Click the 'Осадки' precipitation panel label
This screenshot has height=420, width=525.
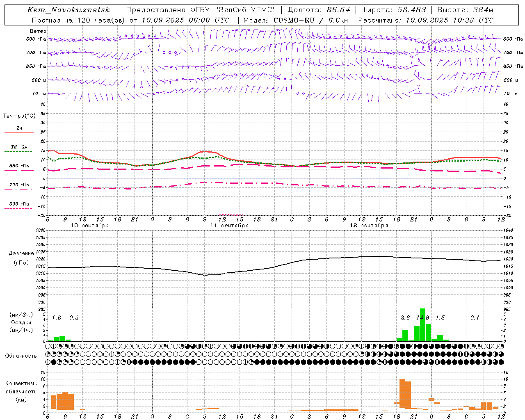[21, 322]
